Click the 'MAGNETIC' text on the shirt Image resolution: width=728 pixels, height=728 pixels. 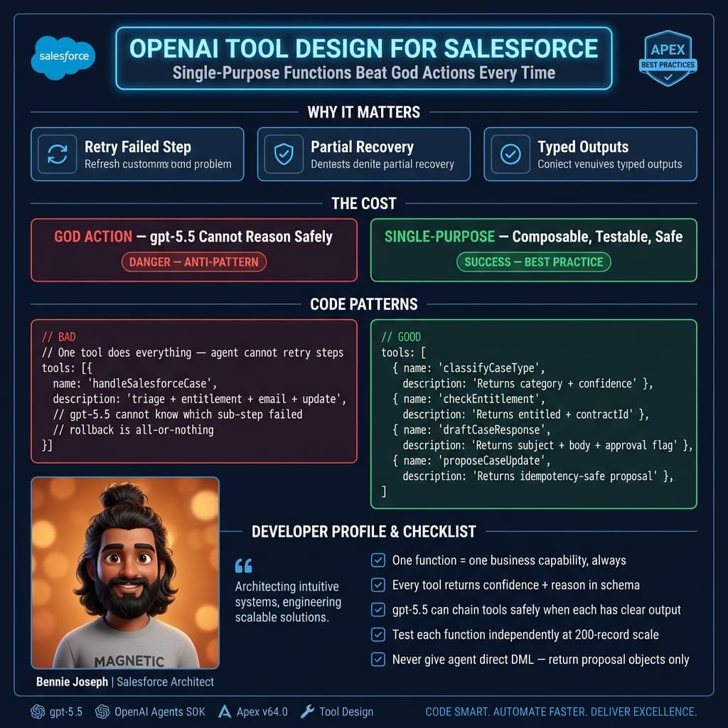tap(129, 660)
